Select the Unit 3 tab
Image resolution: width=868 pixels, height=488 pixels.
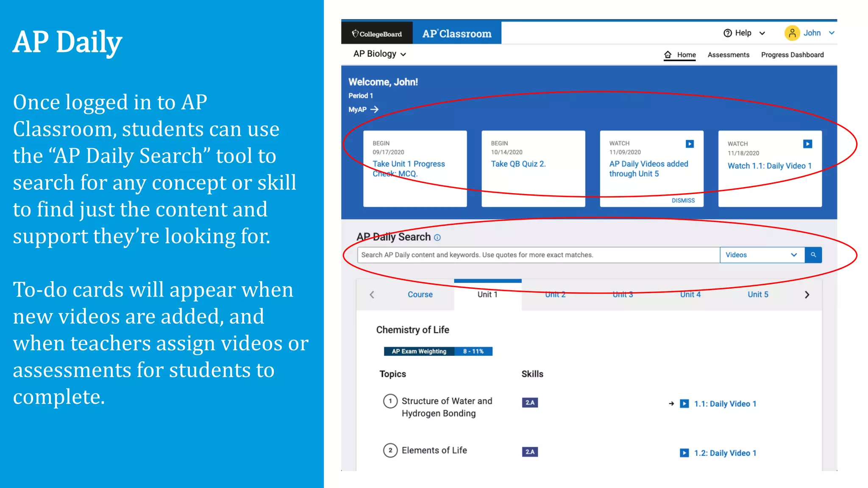coord(623,294)
